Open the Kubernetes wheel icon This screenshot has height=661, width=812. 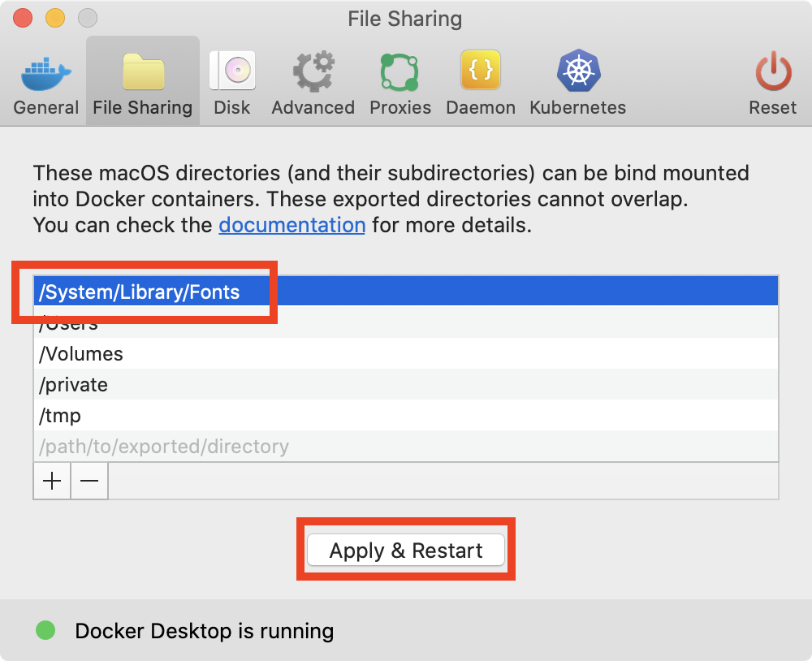(x=578, y=71)
